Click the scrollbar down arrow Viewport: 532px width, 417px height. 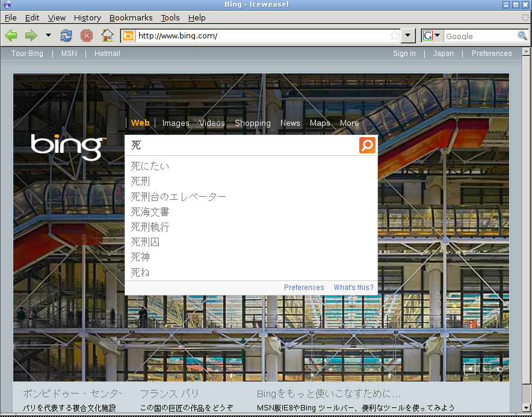click(x=526, y=407)
